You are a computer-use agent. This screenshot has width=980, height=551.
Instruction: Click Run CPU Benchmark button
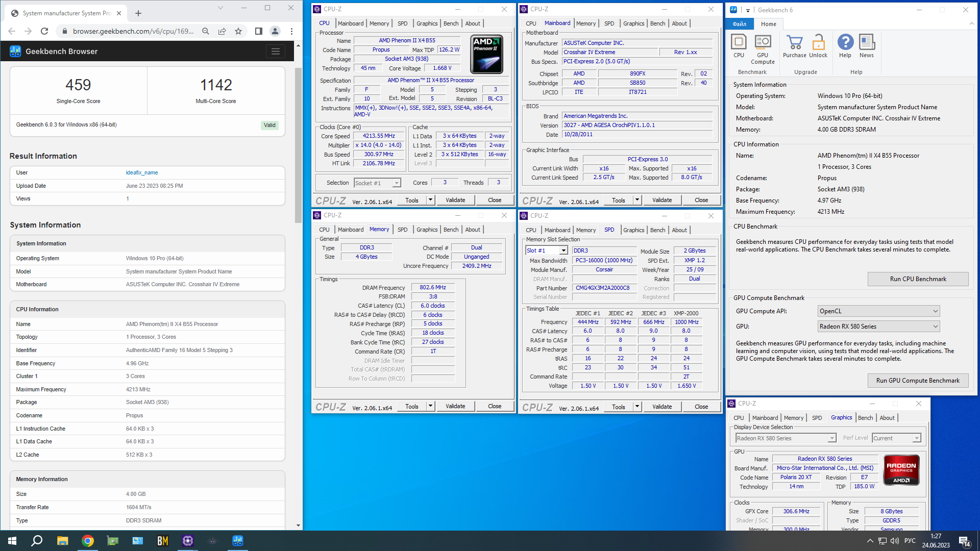[x=918, y=279]
